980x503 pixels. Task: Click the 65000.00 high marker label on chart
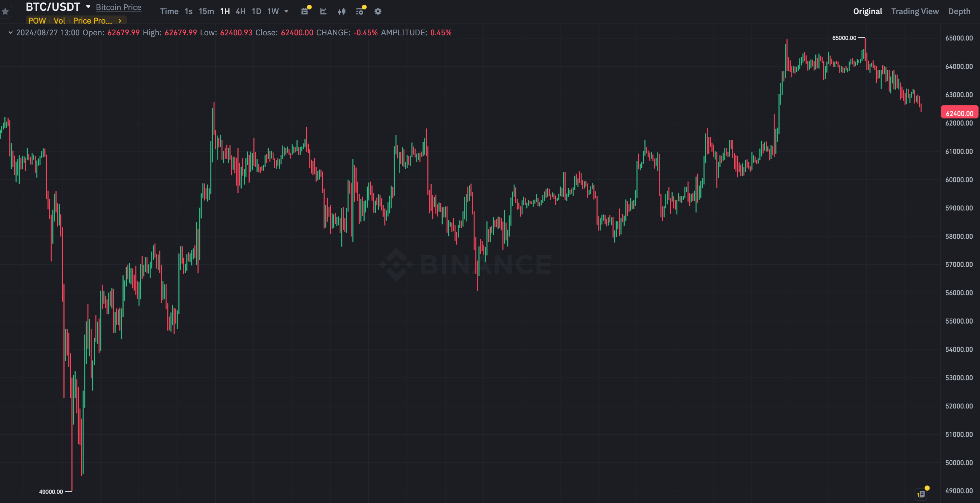click(x=844, y=38)
